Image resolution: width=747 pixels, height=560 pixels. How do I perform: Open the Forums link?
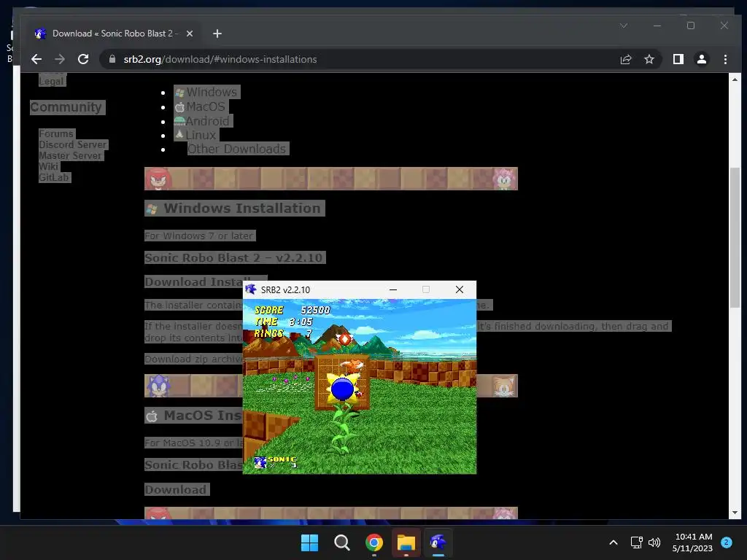(56, 134)
